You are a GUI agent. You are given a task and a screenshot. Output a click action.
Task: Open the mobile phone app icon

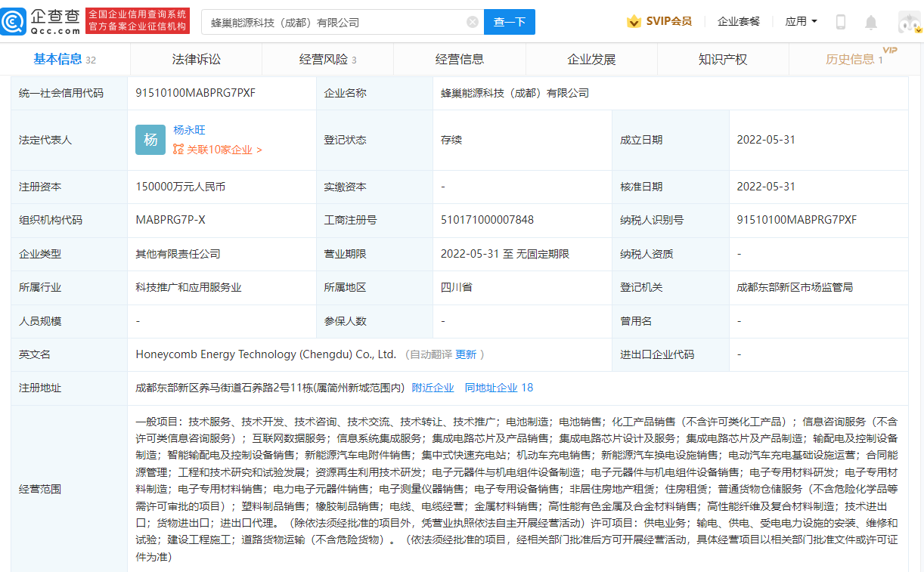point(841,22)
